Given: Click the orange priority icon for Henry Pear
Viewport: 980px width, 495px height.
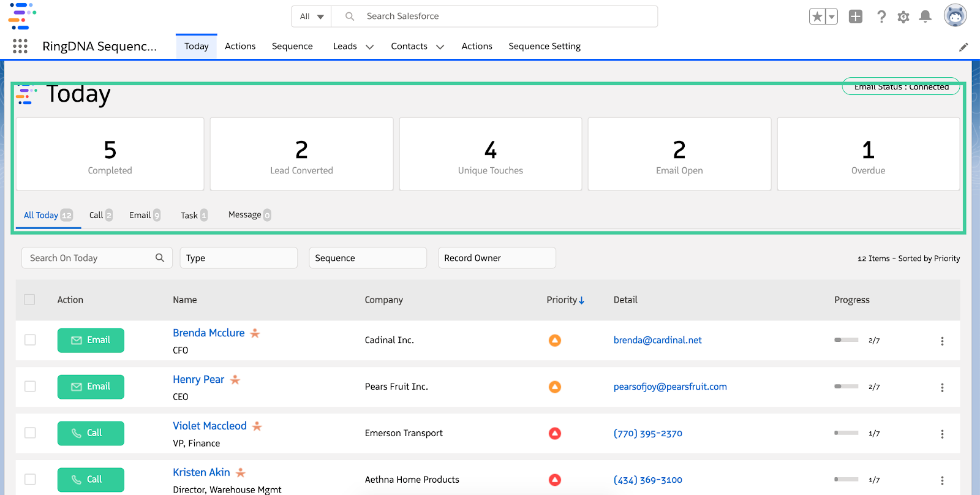Looking at the screenshot, I should point(555,387).
